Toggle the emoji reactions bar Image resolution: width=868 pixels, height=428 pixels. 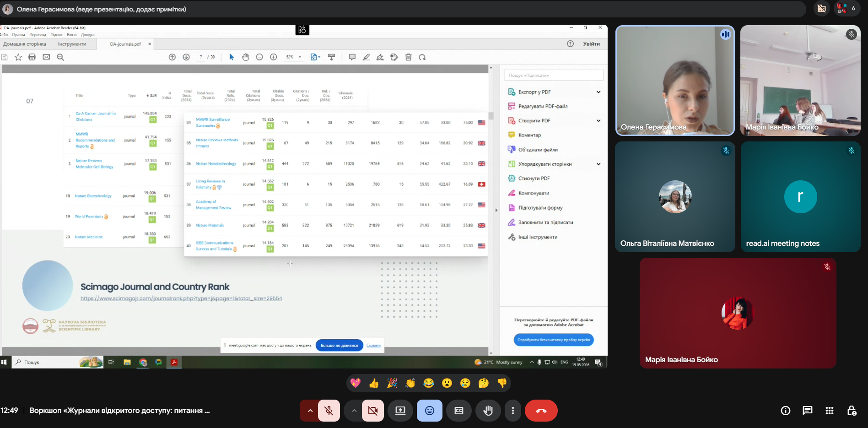point(430,411)
